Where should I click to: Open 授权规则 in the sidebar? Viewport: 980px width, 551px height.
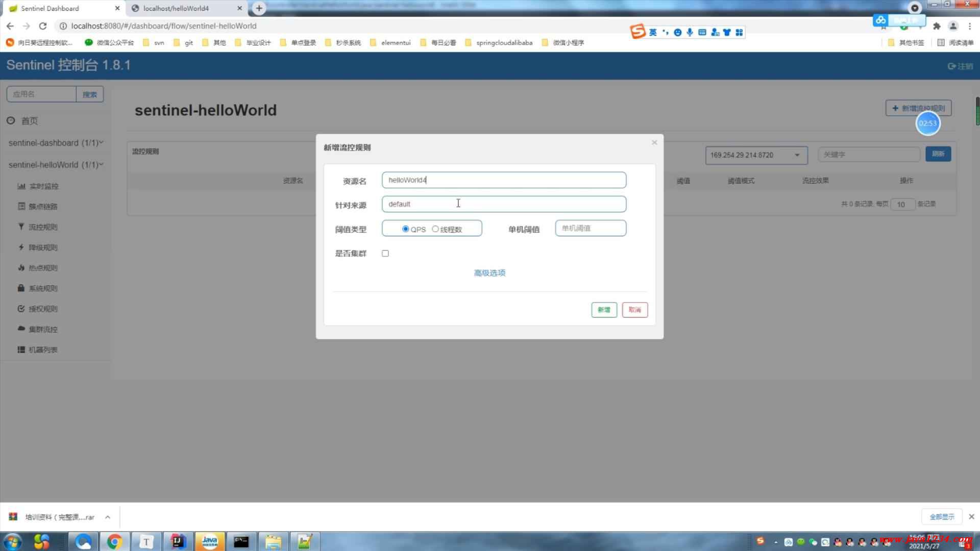click(38, 309)
